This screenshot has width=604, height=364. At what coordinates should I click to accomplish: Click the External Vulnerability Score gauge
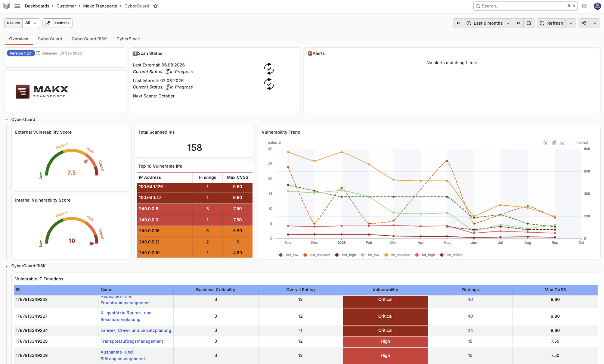click(71, 162)
